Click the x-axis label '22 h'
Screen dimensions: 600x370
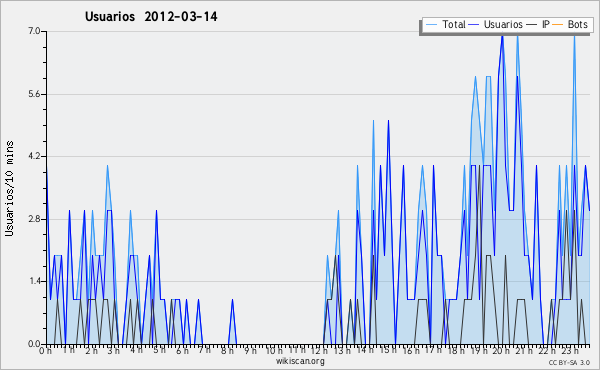(x=547, y=351)
